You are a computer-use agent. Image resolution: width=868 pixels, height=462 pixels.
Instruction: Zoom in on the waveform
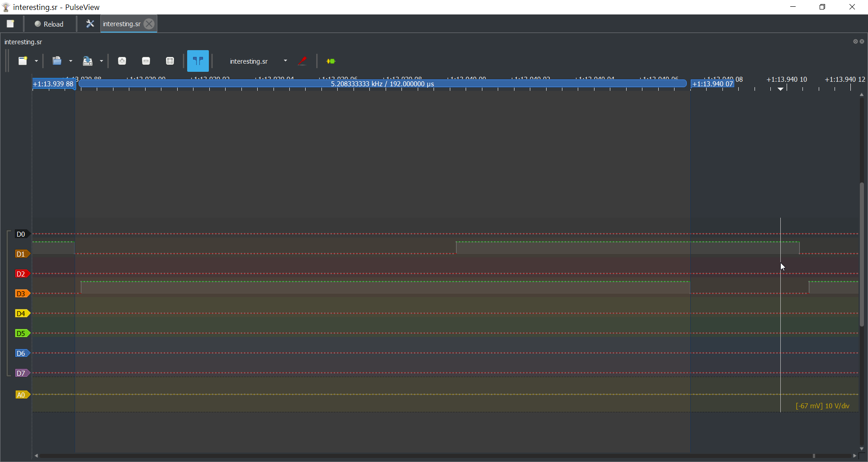(122, 61)
